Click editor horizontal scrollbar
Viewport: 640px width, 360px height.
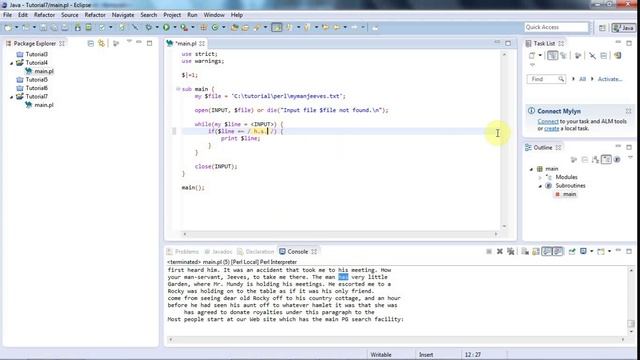point(340,234)
